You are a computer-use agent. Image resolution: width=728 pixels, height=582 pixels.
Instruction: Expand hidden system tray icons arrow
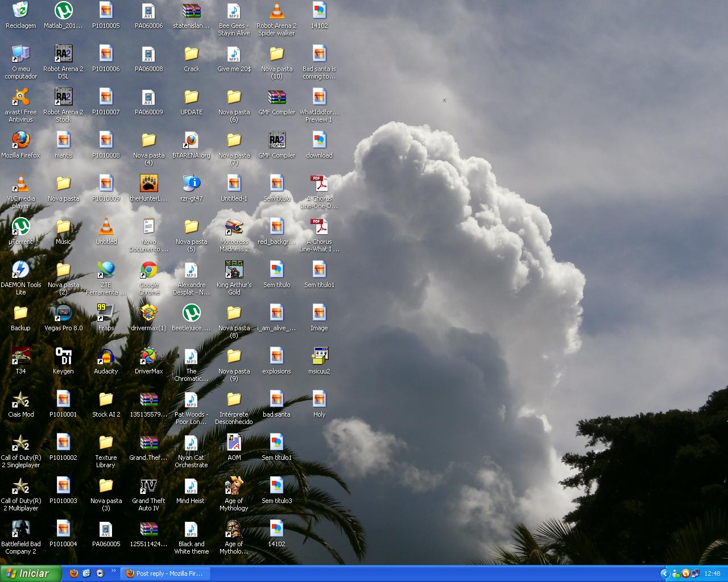(x=664, y=573)
